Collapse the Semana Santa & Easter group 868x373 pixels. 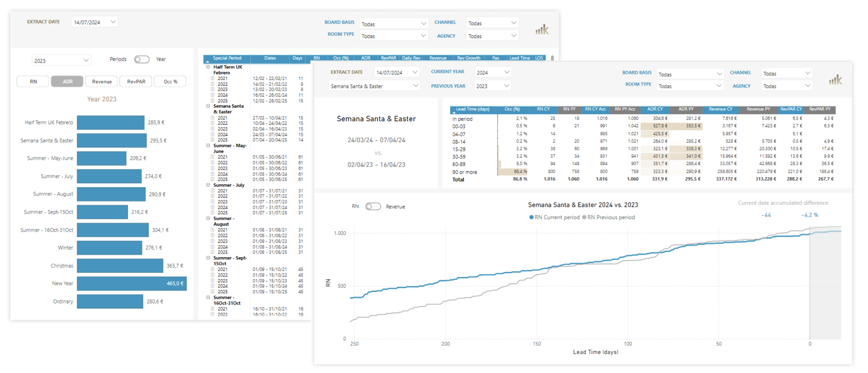coord(208,106)
